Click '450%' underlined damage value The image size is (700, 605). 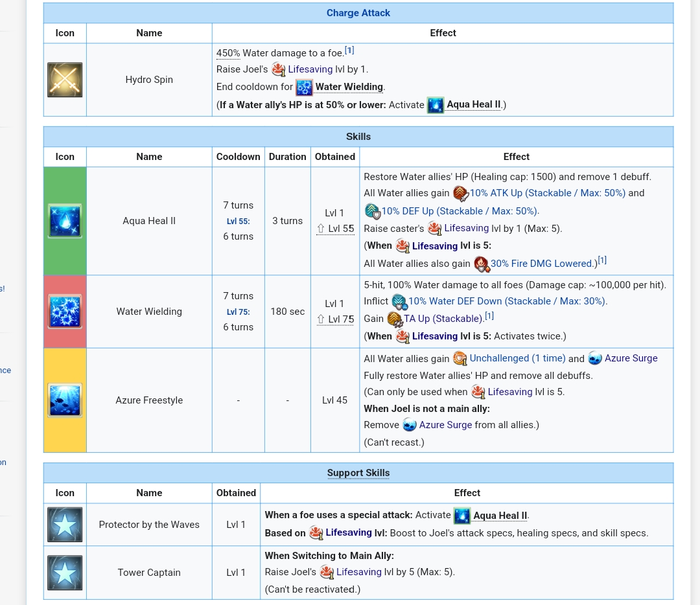[228, 53]
